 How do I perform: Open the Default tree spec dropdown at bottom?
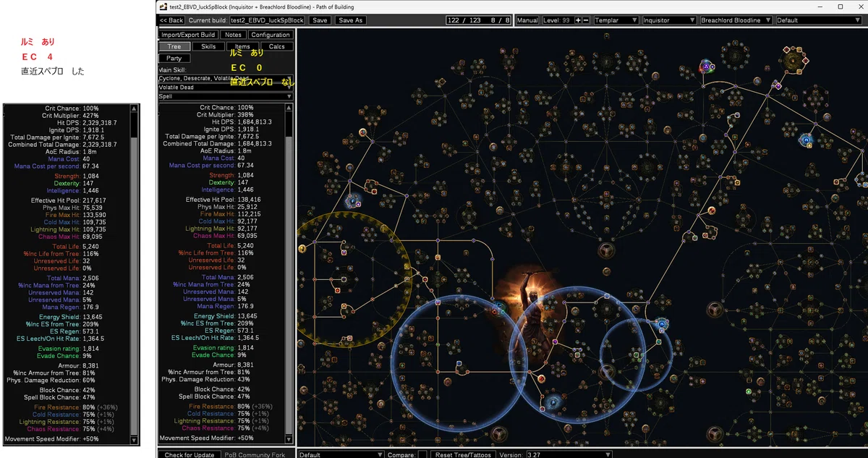pos(340,454)
